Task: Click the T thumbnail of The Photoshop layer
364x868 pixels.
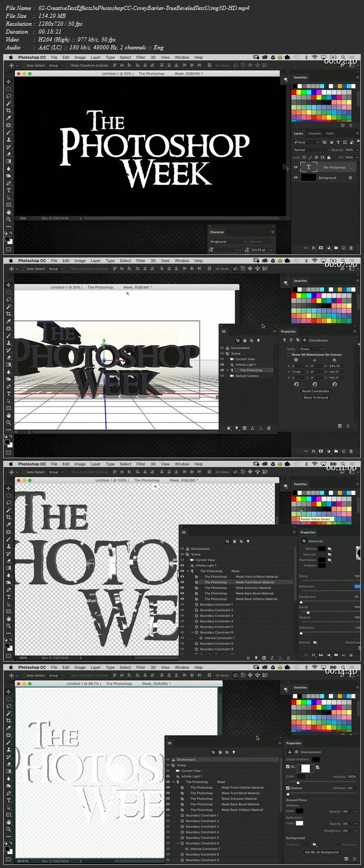Action: coord(309,167)
